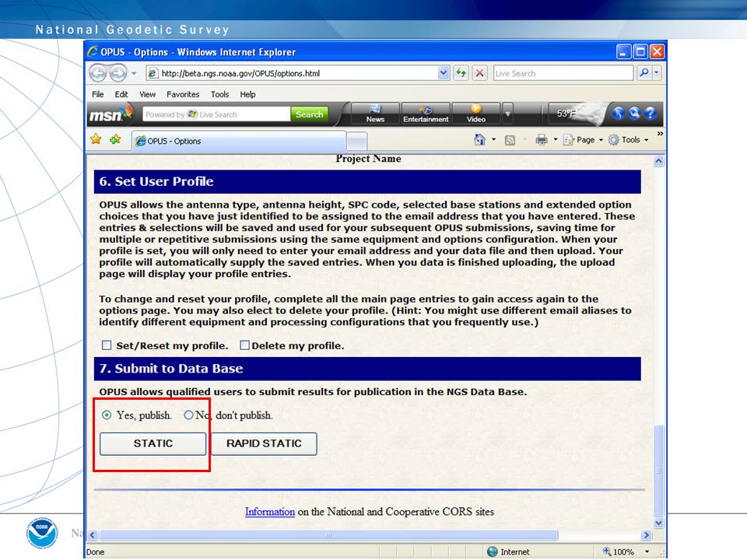Viewport: 747px width, 560px height.
Task: Open the zoom level dropdown in status bar
Action: (x=647, y=551)
